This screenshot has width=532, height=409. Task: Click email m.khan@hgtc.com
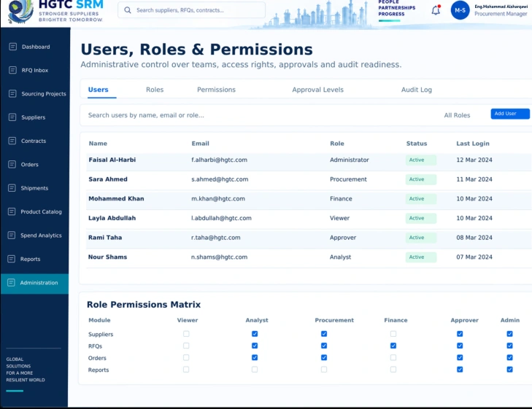pyautogui.click(x=218, y=198)
